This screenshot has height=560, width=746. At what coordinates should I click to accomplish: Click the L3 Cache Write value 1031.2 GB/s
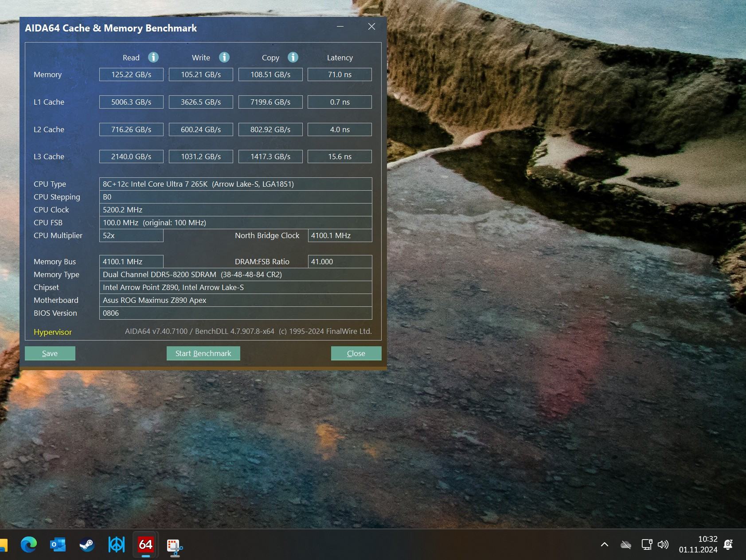tap(201, 157)
